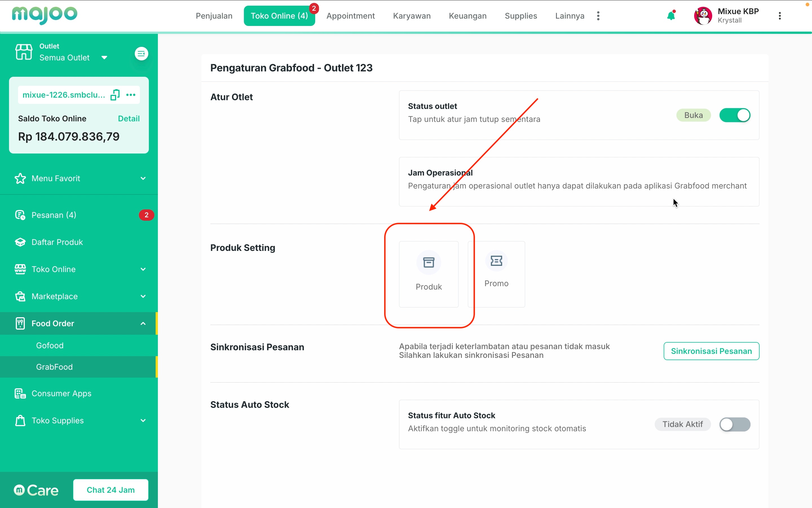Click the Menu Favorit star icon

click(x=20, y=178)
